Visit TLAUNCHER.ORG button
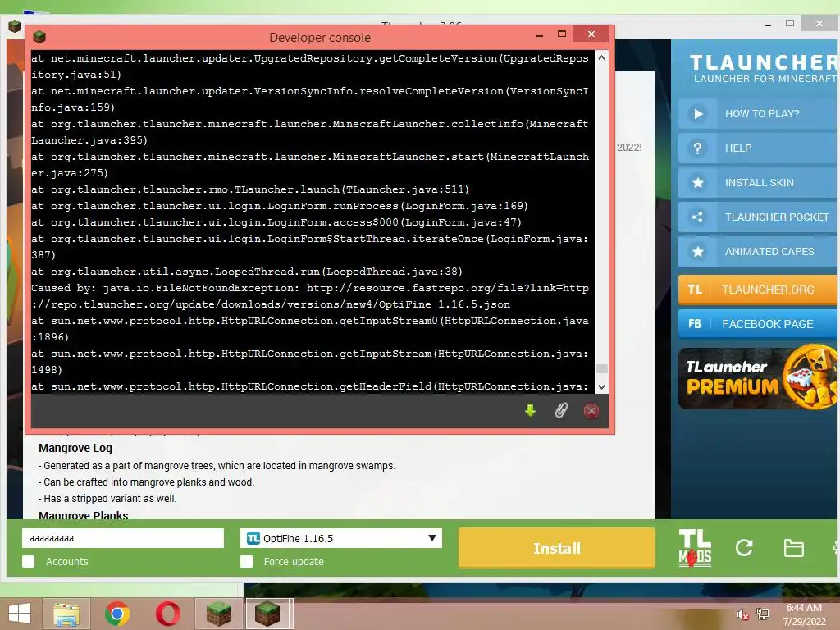Viewport: 840px width, 630px height. pos(757,290)
